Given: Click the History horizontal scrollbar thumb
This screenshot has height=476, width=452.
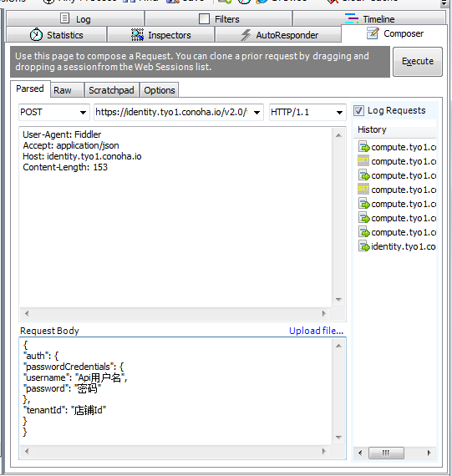Looking at the screenshot, I should [x=386, y=453].
